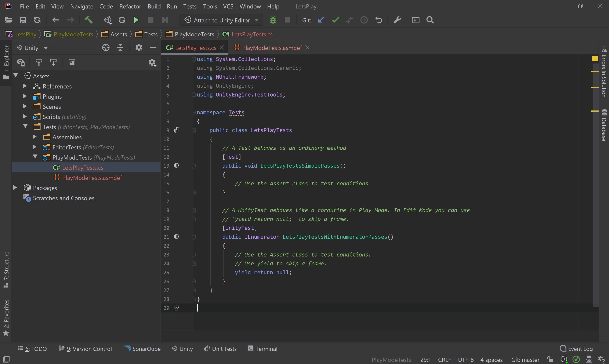This screenshot has height=364, width=609.
Task: Toggle the read-only lock icon in status bar
Action: pyautogui.click(x=550, y=360)
